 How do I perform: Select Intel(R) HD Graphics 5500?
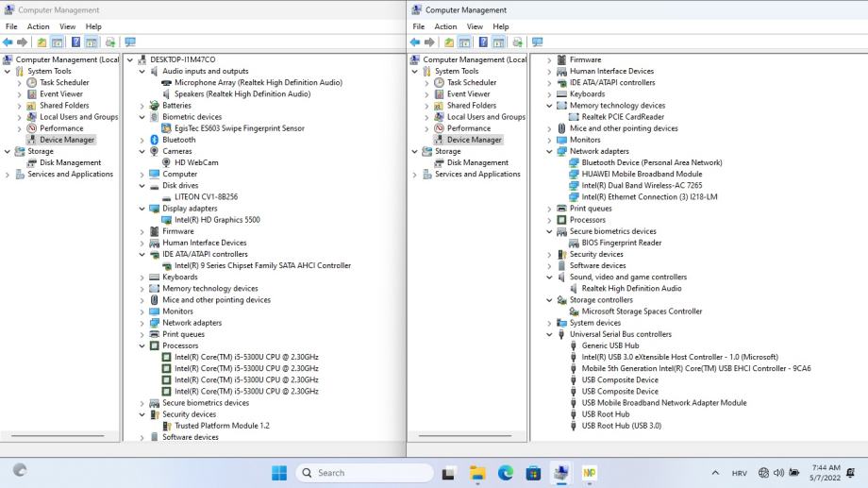[217, 219]
